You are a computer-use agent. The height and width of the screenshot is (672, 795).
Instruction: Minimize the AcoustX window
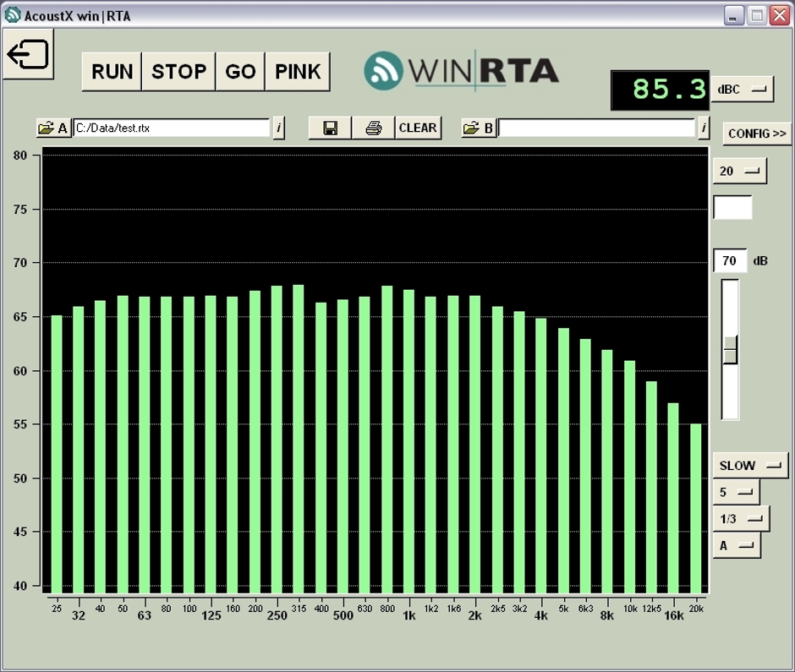(732, 16)
